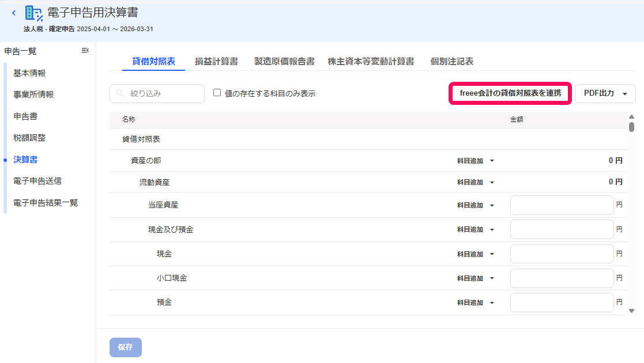
Task: Click the 流動資産 row label
Action: [155, 182]
